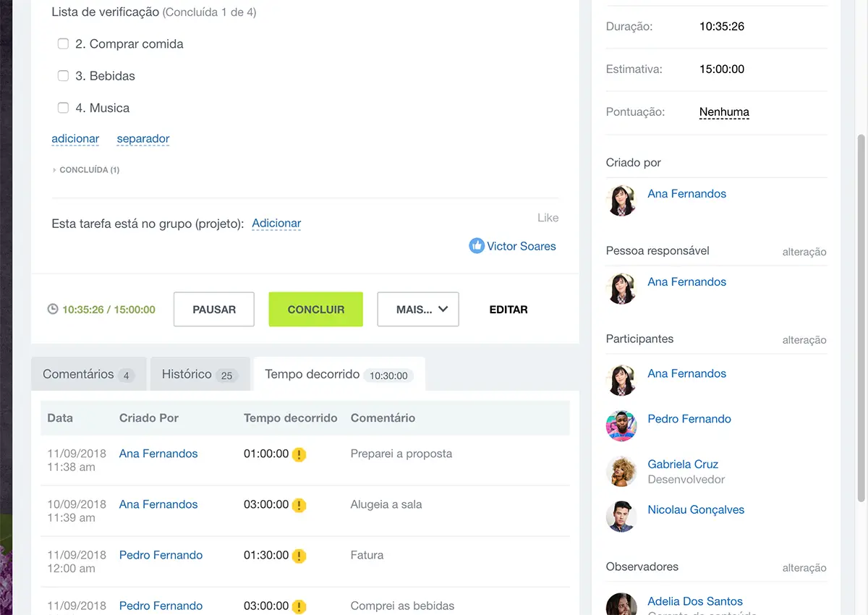Screen dimensions: 868x615
Task: Mark '4. Musica' as done
Action: click(x=63, y=108)
